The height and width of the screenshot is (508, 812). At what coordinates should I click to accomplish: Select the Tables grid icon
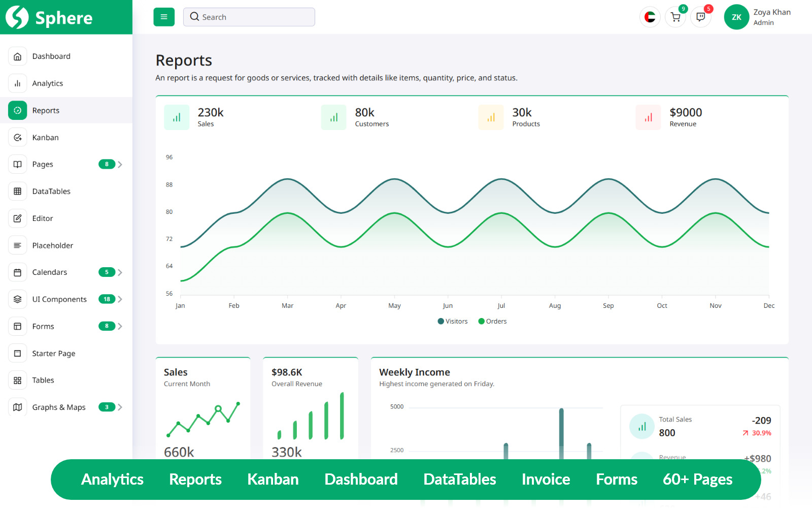coord(17,380)
